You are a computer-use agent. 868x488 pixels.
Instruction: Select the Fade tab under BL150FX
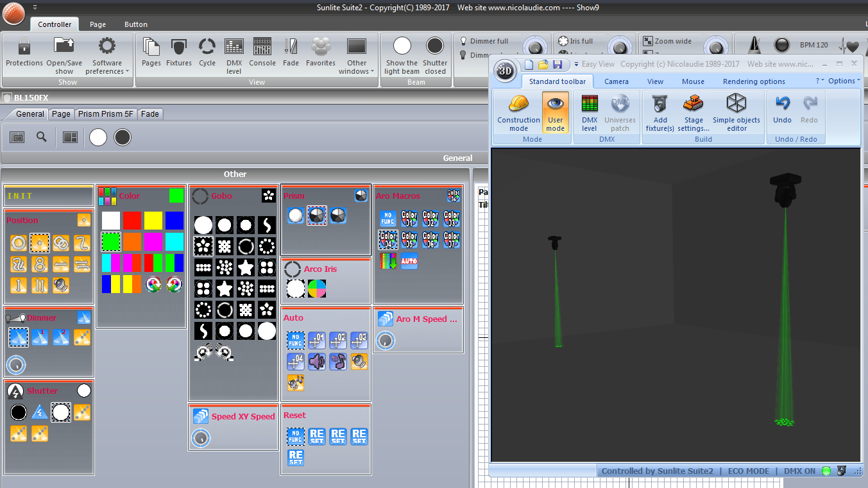point(150,114)
